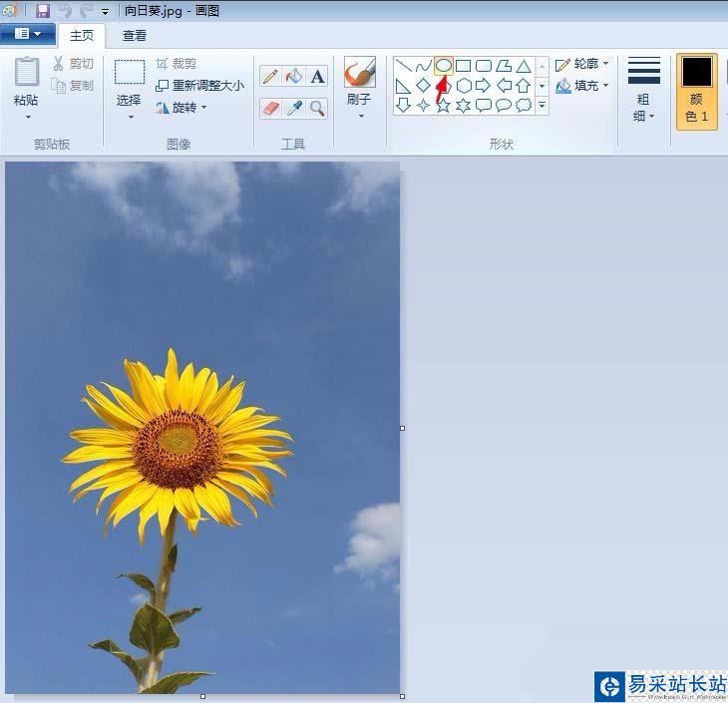This screenshot has width=728, height=703.
Task: Choose the Four-point star shape
Action: click(423, 106)
